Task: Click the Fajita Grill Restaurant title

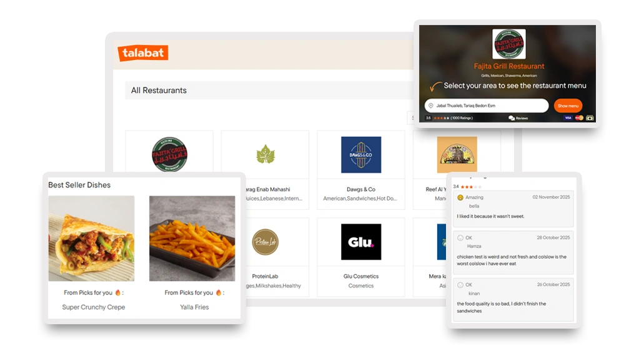Action: click(509, 66)
